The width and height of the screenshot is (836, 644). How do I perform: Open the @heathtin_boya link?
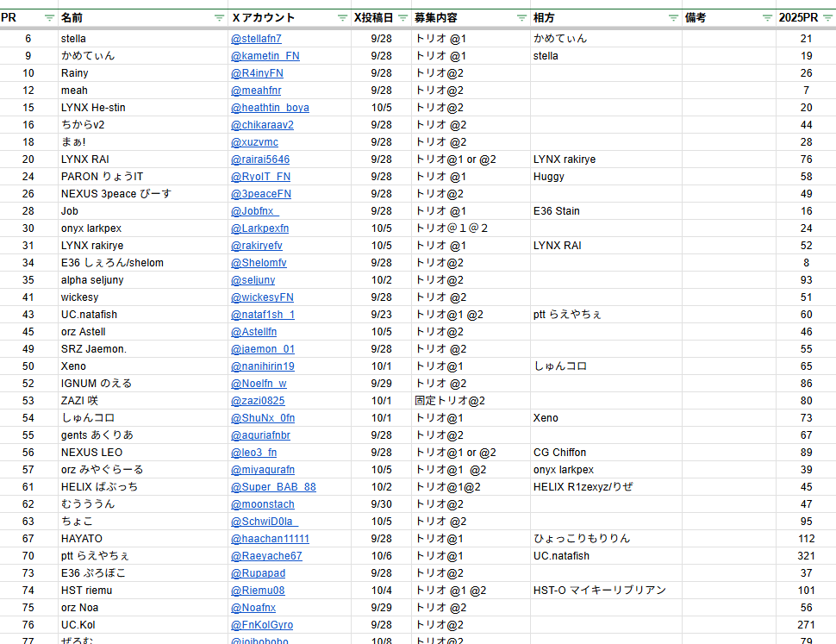270,108
